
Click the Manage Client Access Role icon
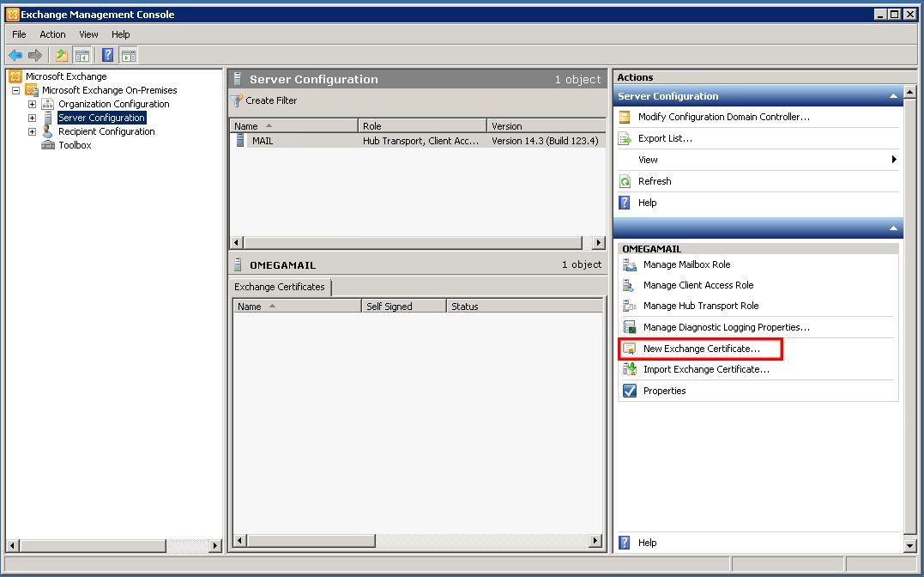(x=629, y=286)
